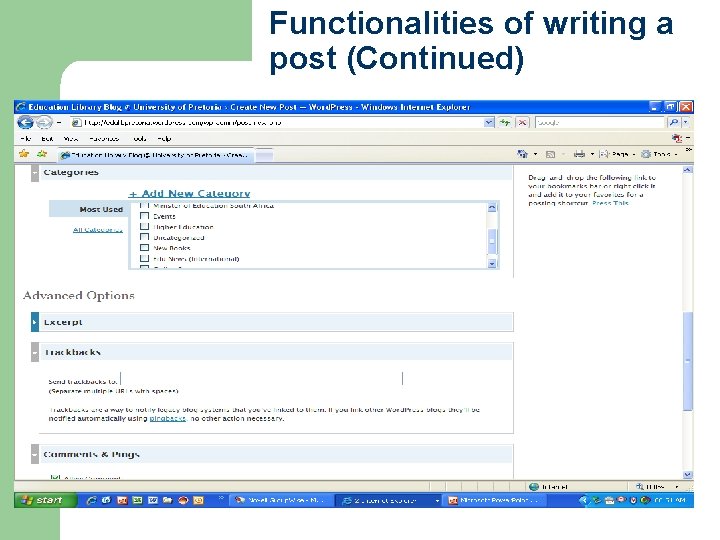Viewport: 720px width, 540px height.
Task: Click the page scroll up arrow
Action: coord(687,169)
